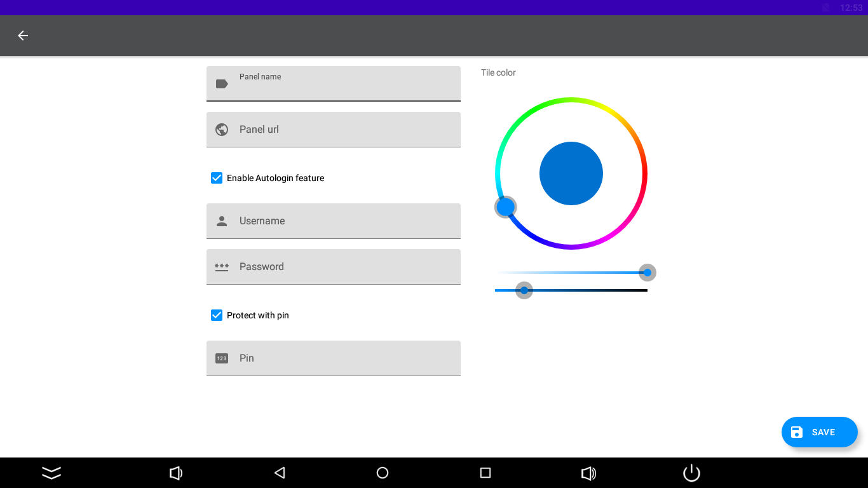The height and width of the screenshot is (488, 868).
Task: Click the blue center color preview circle
Action: pos(571,173)
